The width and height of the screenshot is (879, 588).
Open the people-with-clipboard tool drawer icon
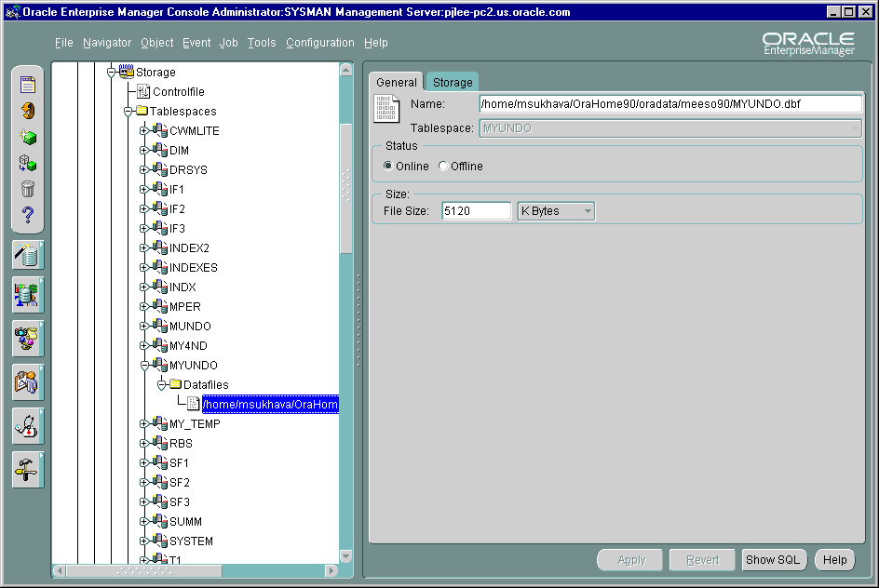(28, 381)
